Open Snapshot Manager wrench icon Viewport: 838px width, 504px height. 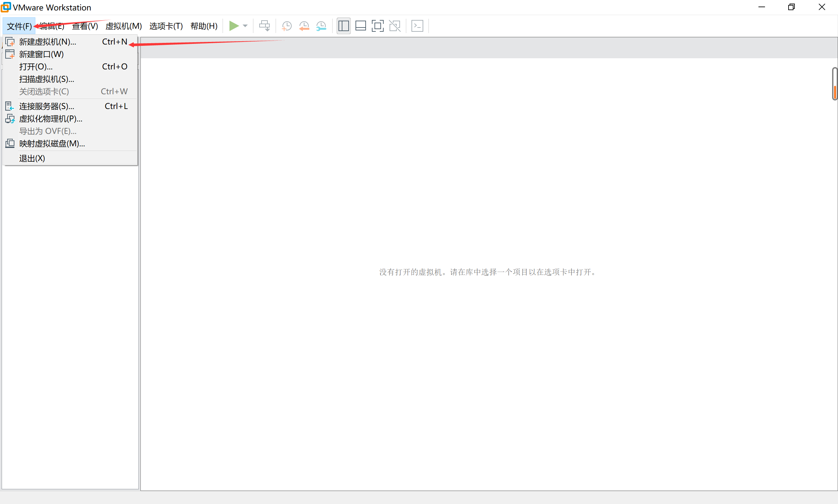coord(321,26)
